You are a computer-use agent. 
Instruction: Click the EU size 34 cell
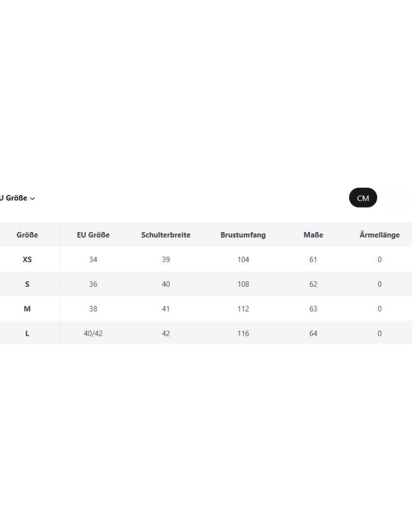tap(93, 260)
